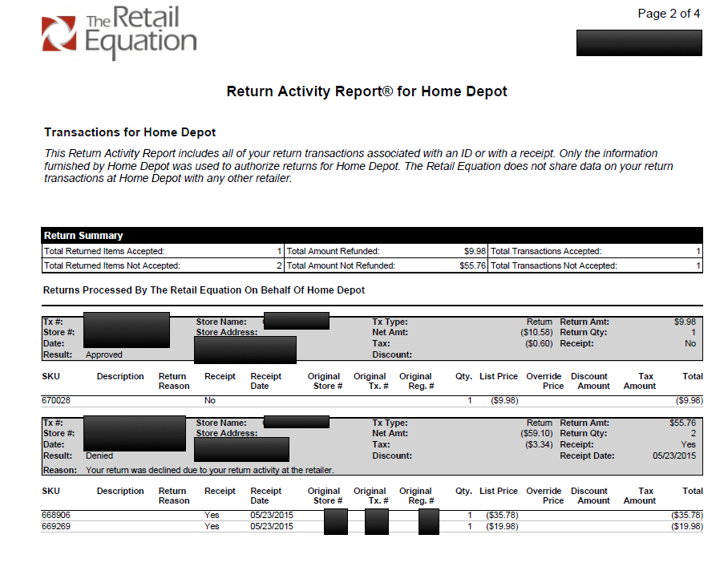Viewport: 728px width, 575px height.
Task: Select SKU 670028
Action: (55, 400)
